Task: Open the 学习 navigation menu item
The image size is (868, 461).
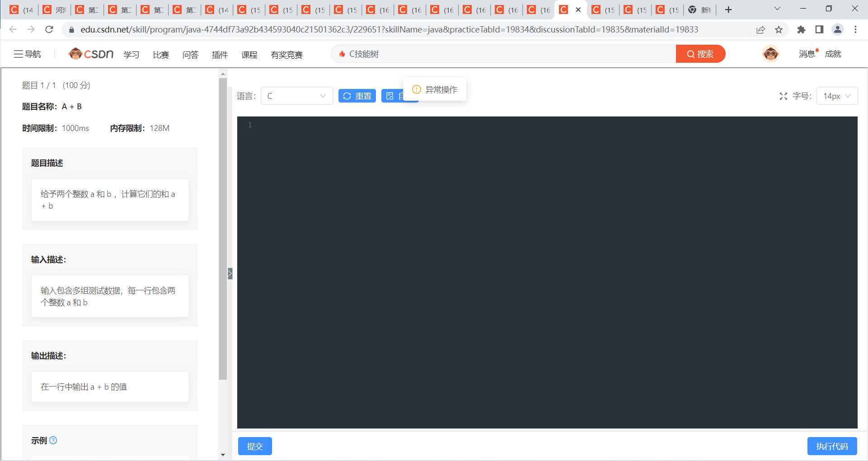Action: 131,55
